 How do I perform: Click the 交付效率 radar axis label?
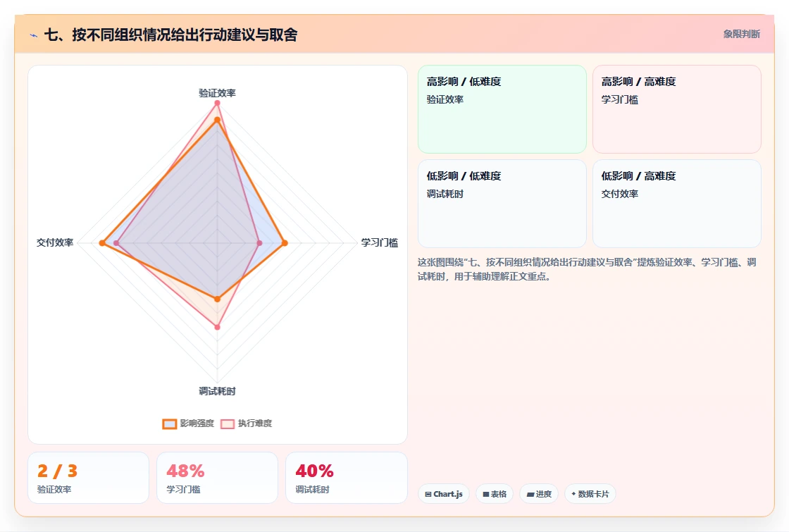click(55, 242)
